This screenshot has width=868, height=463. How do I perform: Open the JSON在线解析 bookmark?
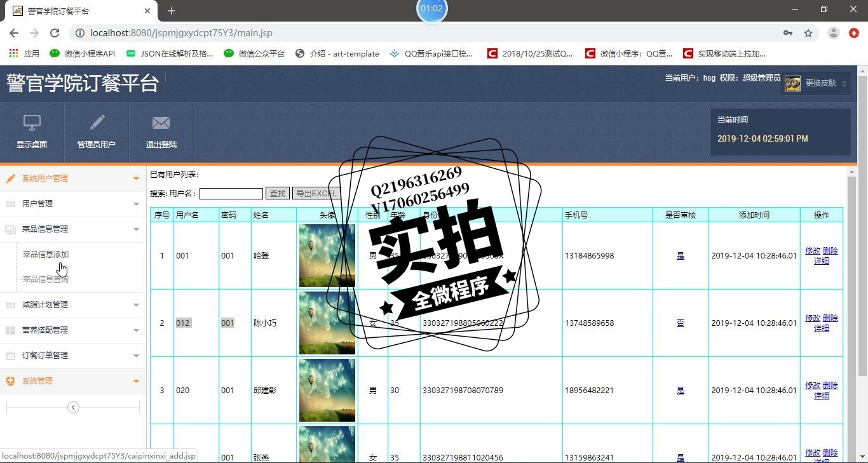170,53
